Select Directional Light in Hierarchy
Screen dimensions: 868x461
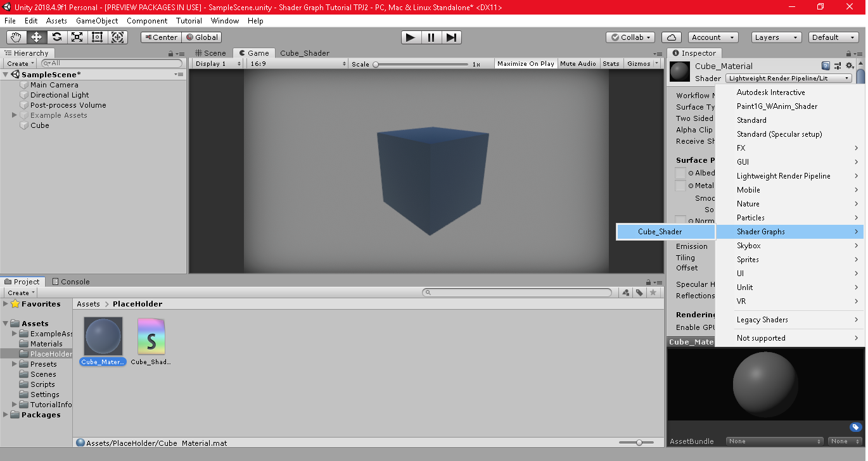pyautogui.click(x=60, y=95)
